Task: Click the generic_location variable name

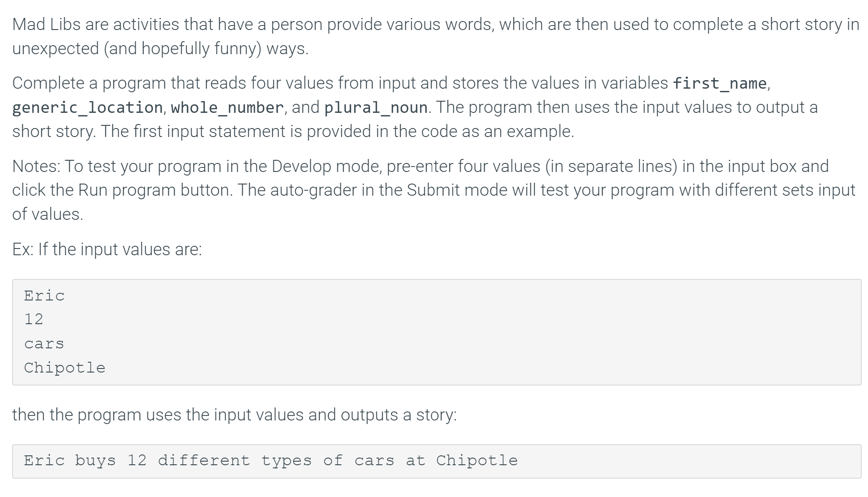Action: click(87, 107)
